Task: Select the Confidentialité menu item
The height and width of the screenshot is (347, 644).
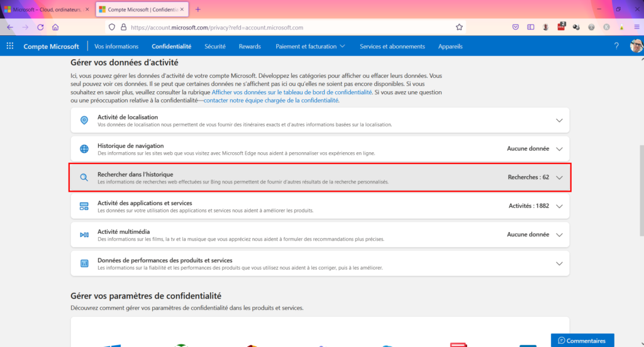Action: (171, 47)
